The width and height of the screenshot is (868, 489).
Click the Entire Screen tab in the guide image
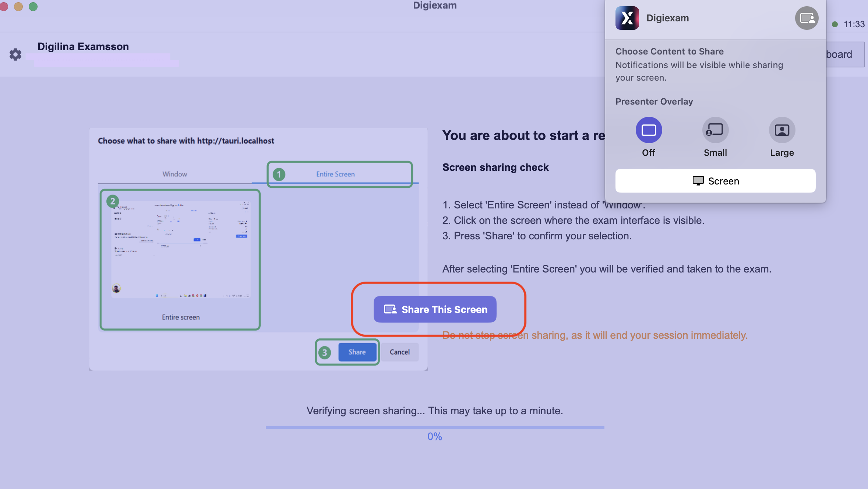pyautogui.click(x=335, y=174)
